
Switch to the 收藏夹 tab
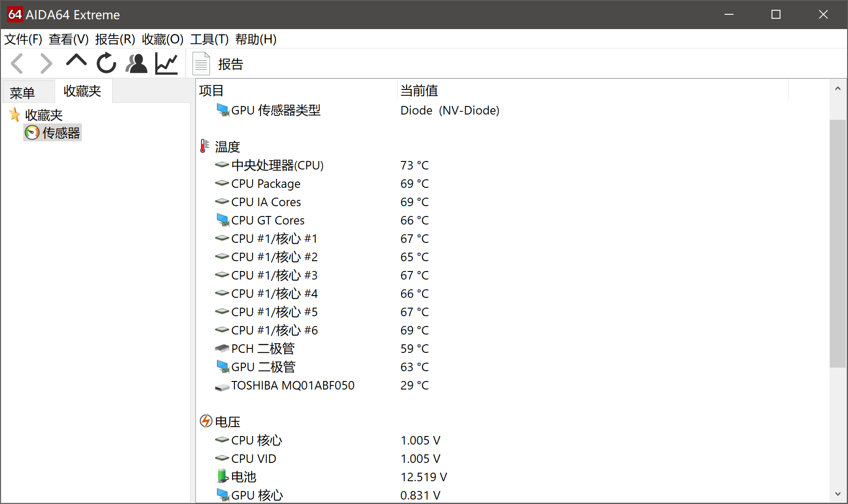(83, 91)
